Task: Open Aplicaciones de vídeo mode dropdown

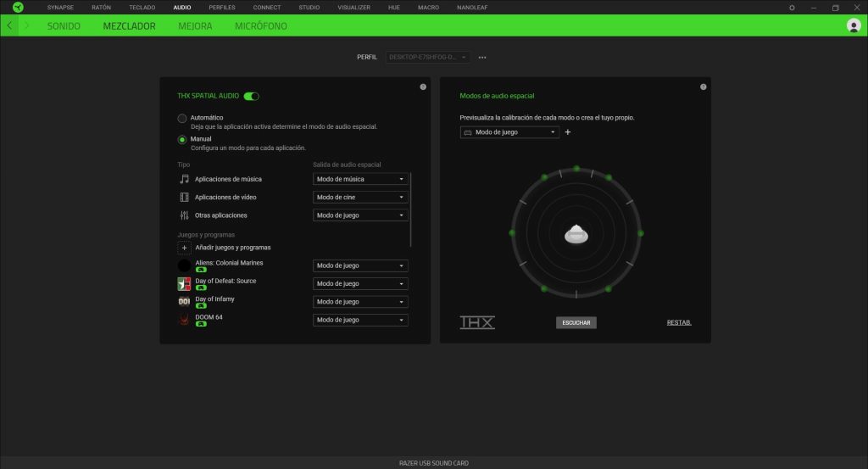Action: tap(360, 197)
